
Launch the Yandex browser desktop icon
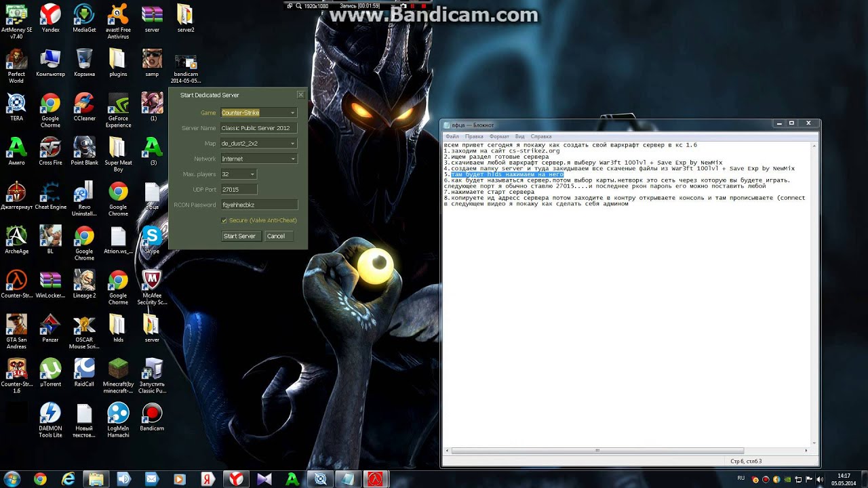[50, 19]
